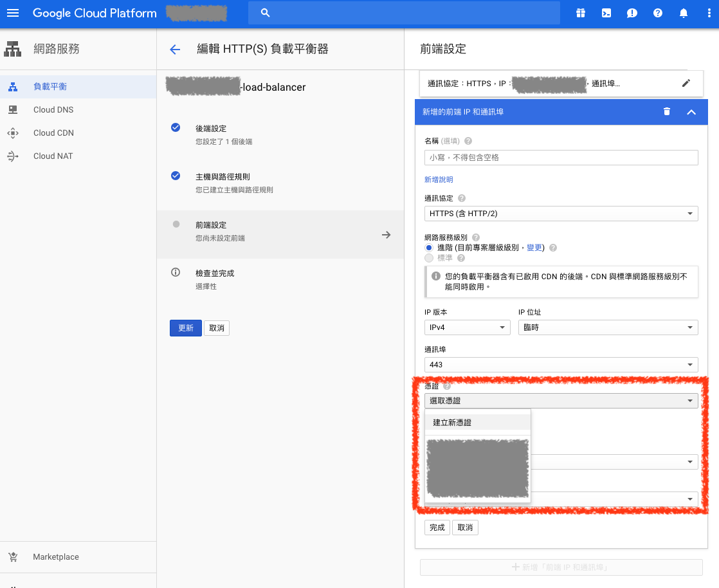The width and height of the screenshot is (719, 588).
Task: Click the gift free trial icon
Action: coord(581,13)
